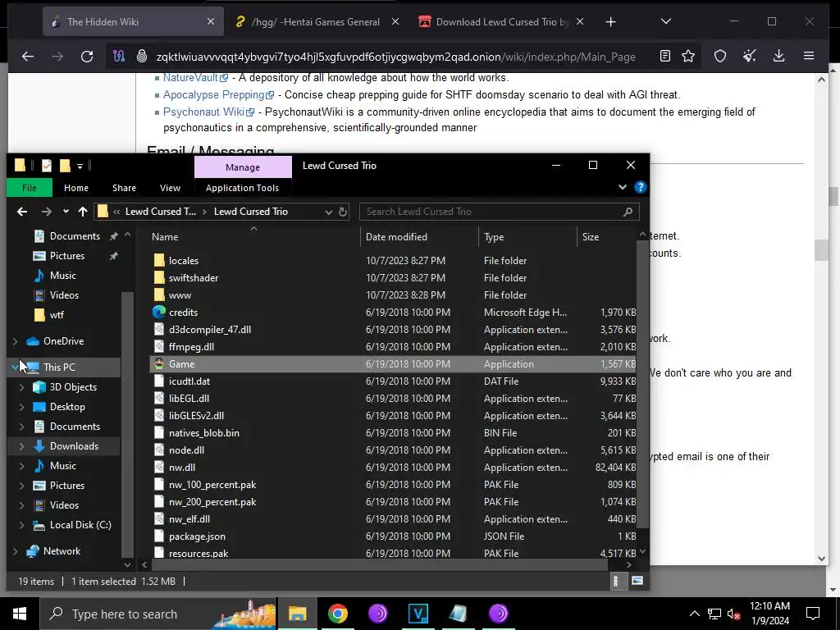Screen dimensions: 840x630
Task: Go back in the Tor browser
Action: pos(28,57)
